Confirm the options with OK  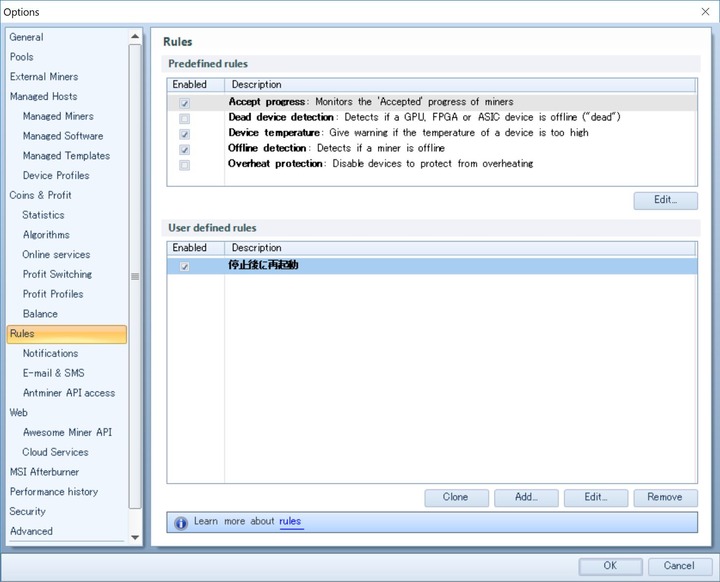pyautogui.click(x=610, y=566)
